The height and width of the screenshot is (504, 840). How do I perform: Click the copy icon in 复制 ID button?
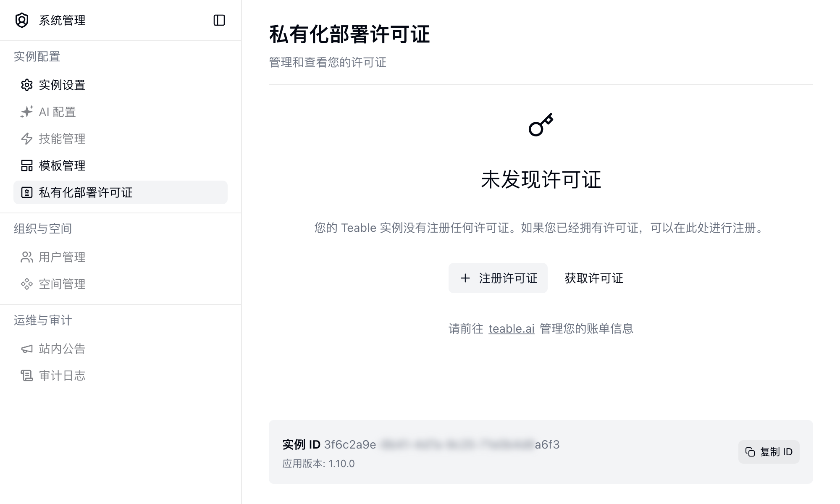coord(750,452)
